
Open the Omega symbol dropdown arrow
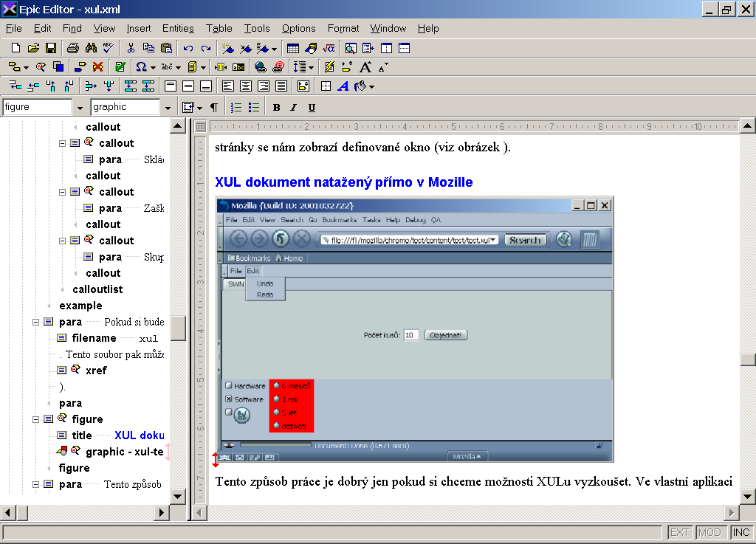153,67
